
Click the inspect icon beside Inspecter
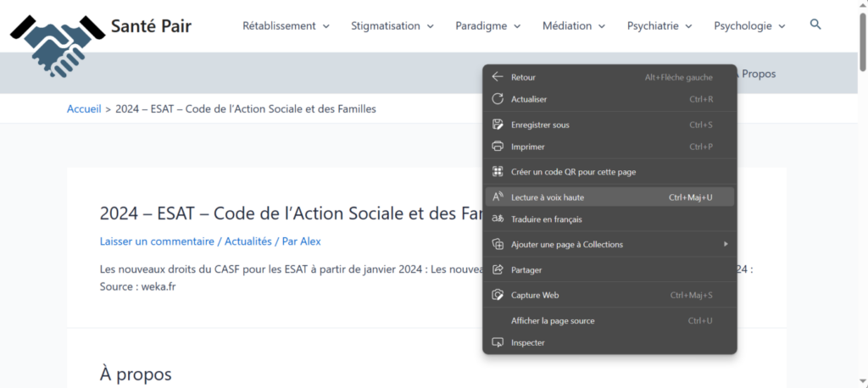click(x=498, y=342)
